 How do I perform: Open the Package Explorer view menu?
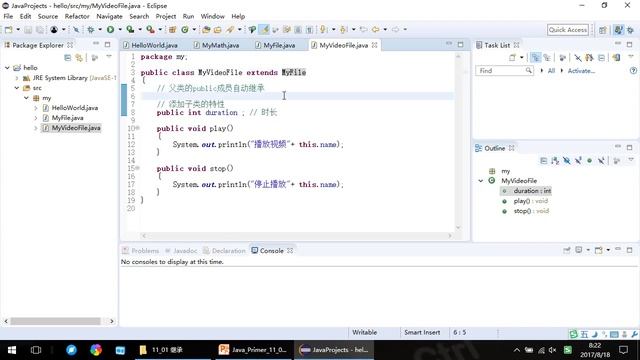coord(109,57)
